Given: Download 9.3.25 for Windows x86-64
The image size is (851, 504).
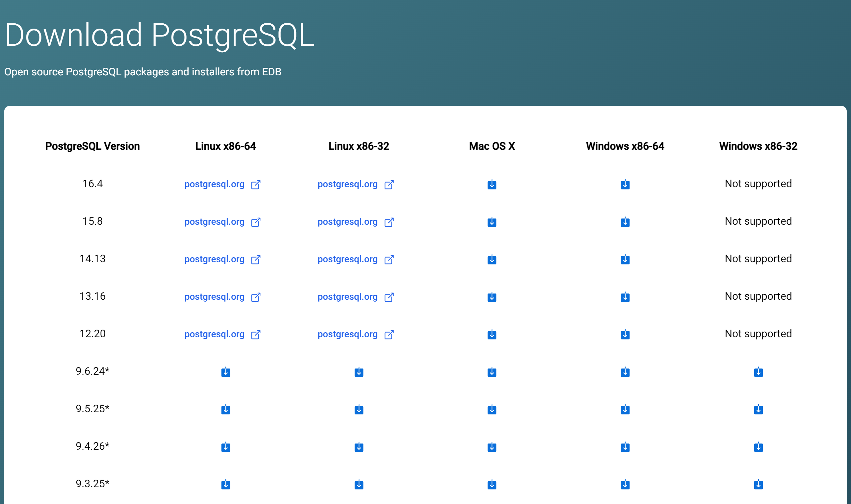Looking at the screenshot, I should (x=625, y=485).
